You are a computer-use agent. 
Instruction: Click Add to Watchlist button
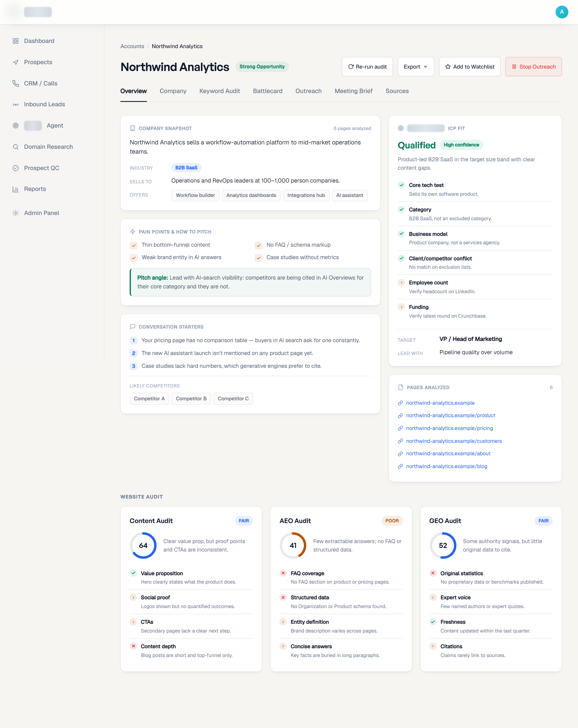coord(470,67)
